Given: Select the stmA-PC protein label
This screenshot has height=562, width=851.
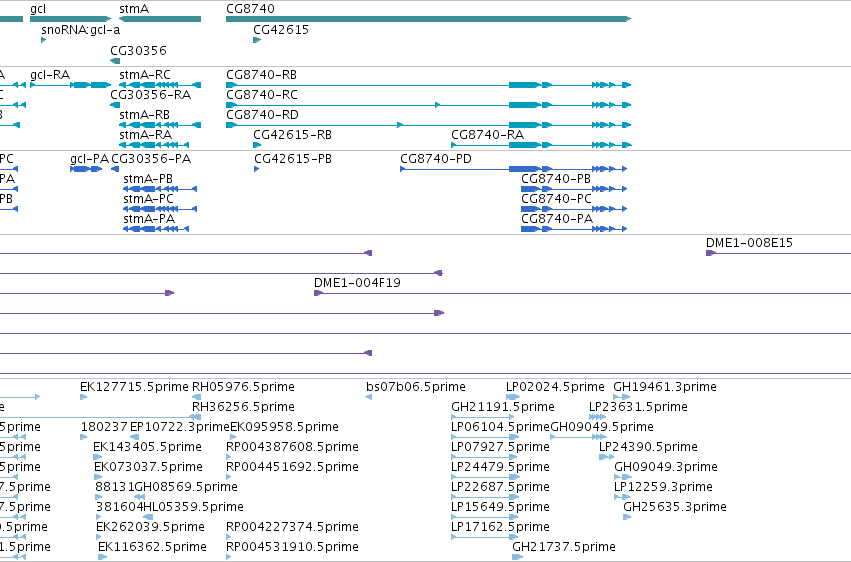Looking at the screenshot, I should tap(149, 199).
